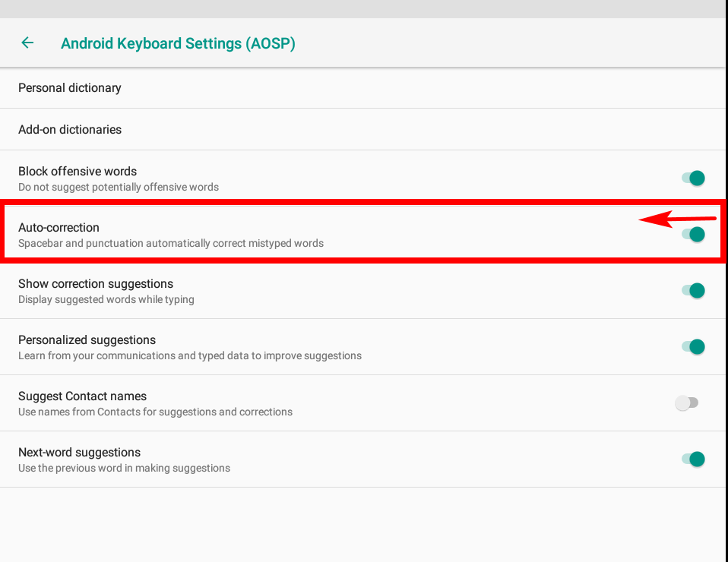The width and height of the screenshot is (728, 562).
Task: Click the 'Auto-correction' label
Action: [59, 227]
